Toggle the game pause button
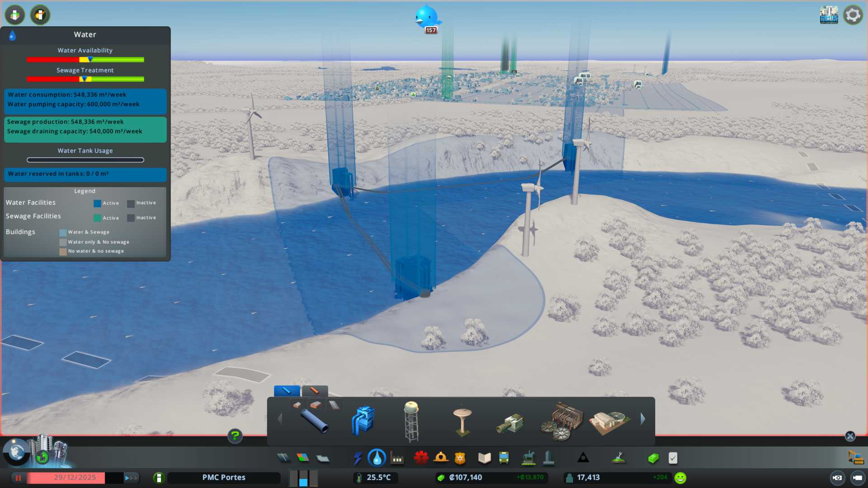Image resolution: width=868 pixels, height=488 pixels. click(x=19, y=478)
